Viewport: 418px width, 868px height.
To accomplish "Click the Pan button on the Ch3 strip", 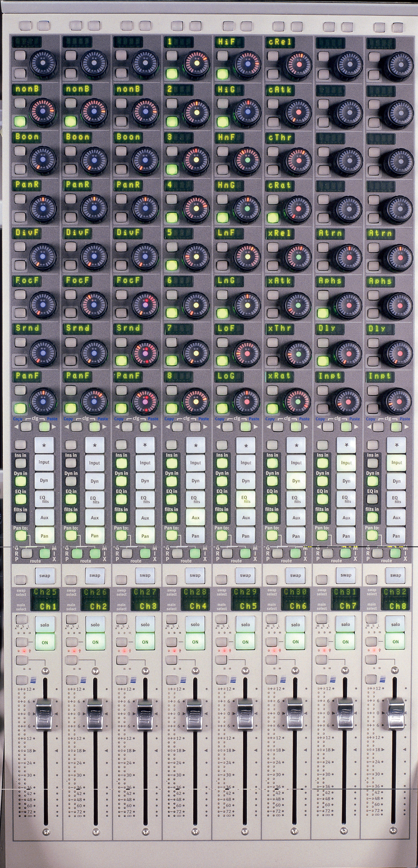I will tap(145, 536).
